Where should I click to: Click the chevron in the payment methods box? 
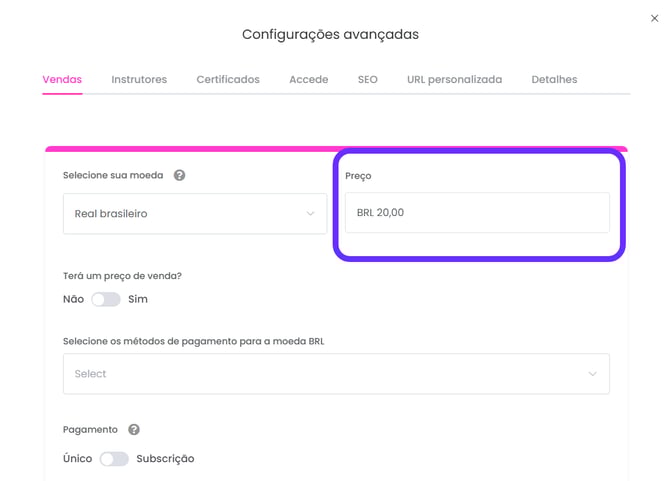(x=592, y=374)
